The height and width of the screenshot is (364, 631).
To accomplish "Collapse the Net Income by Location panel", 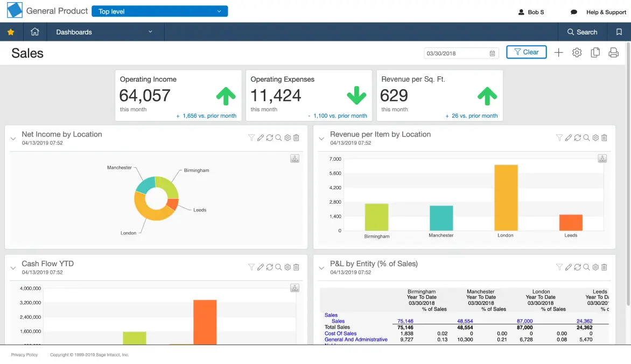I will [13, 139].
